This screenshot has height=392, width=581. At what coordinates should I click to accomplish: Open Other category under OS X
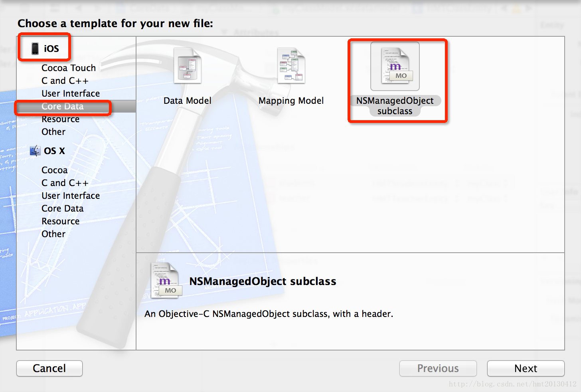pos(53,234)
